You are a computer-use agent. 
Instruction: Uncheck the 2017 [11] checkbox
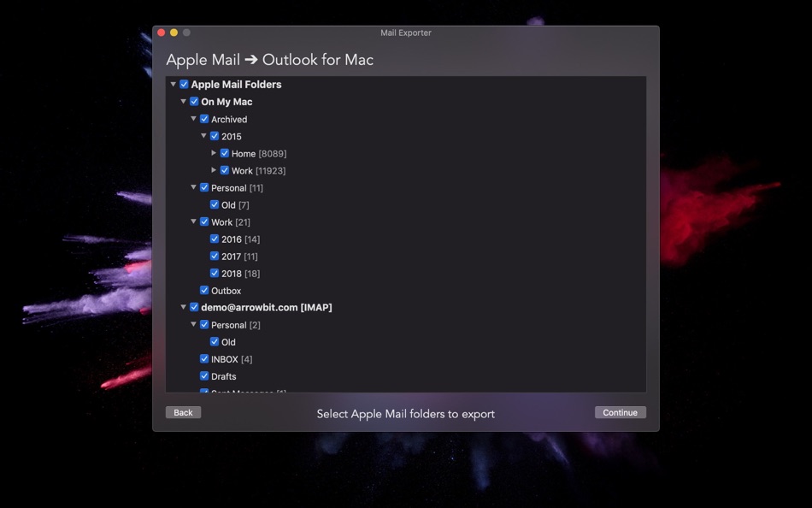(215, 256)
